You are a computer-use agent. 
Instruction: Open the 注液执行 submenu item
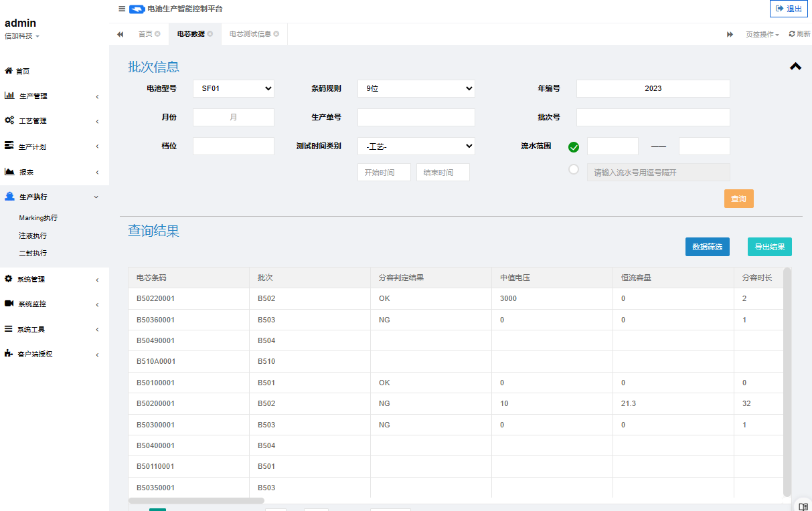tap(33, 235)
